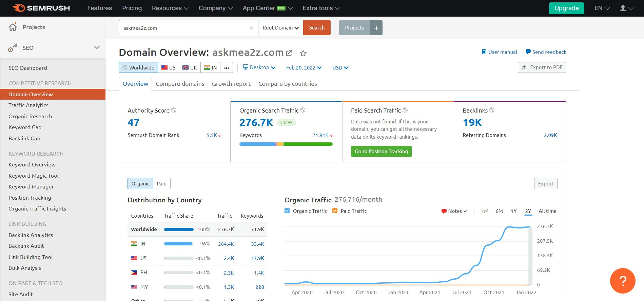Click the Worldwide traffic share bar

coord(179,229)
